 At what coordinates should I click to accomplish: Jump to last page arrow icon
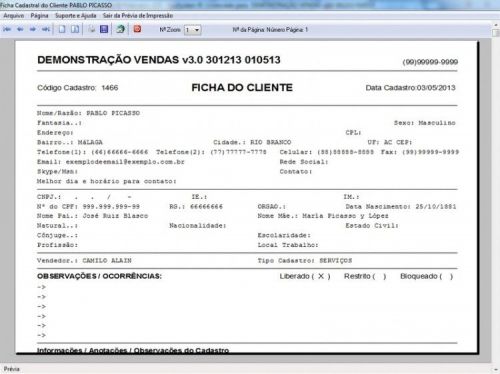click(x=46, y=29)
